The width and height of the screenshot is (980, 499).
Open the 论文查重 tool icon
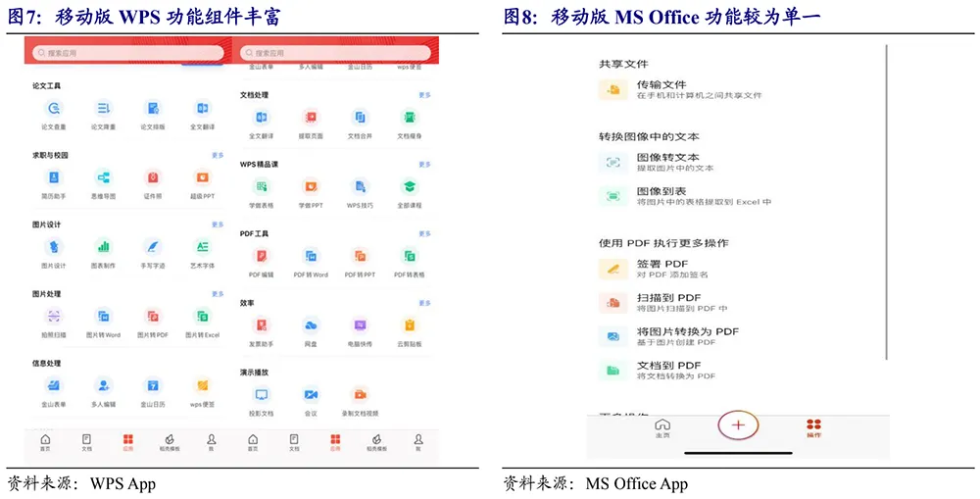[54, 109]
